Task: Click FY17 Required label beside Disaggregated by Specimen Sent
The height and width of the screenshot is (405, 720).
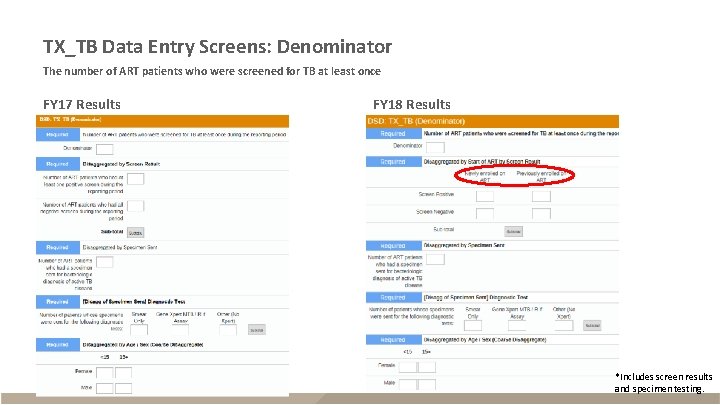Action: [x=58, y=248]
